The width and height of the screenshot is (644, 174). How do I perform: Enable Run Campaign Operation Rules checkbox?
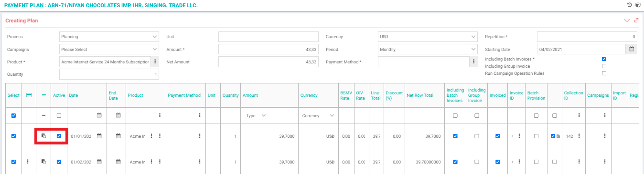pyautogui.click(x=604, y=73)
